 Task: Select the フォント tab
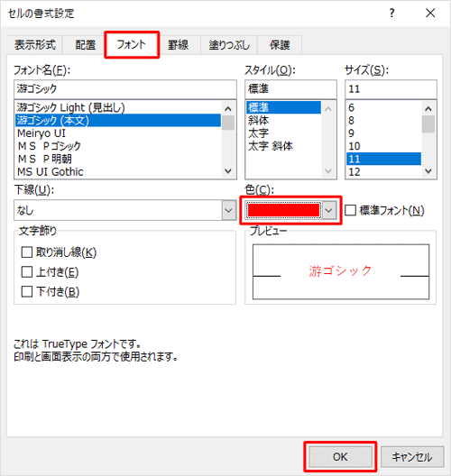coord(132,45)
